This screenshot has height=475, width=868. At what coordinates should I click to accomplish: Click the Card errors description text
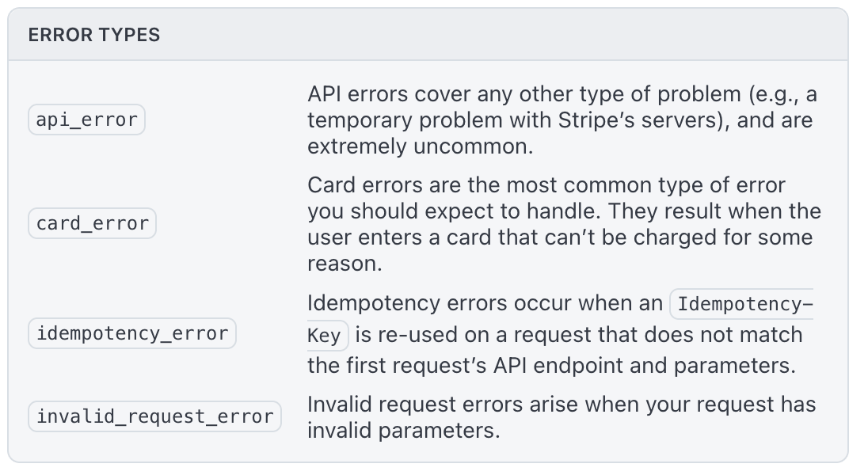click(564, 224)
